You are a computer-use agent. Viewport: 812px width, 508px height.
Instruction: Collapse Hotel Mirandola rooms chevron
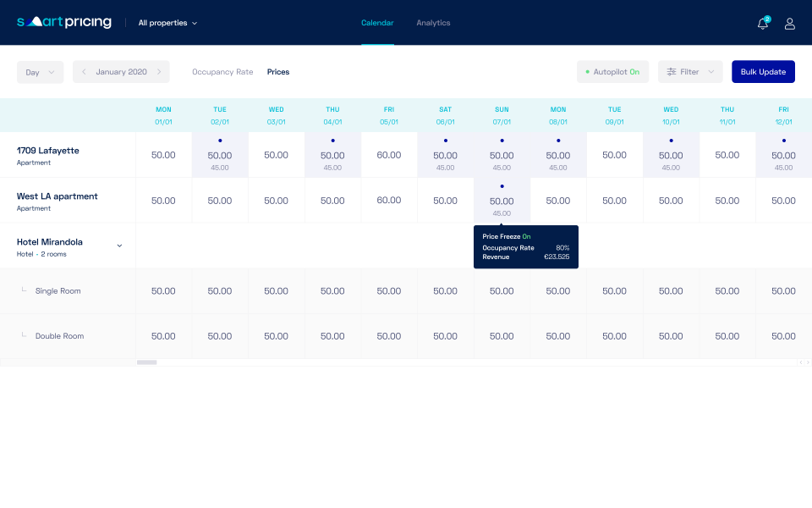(x=119, y=246)
